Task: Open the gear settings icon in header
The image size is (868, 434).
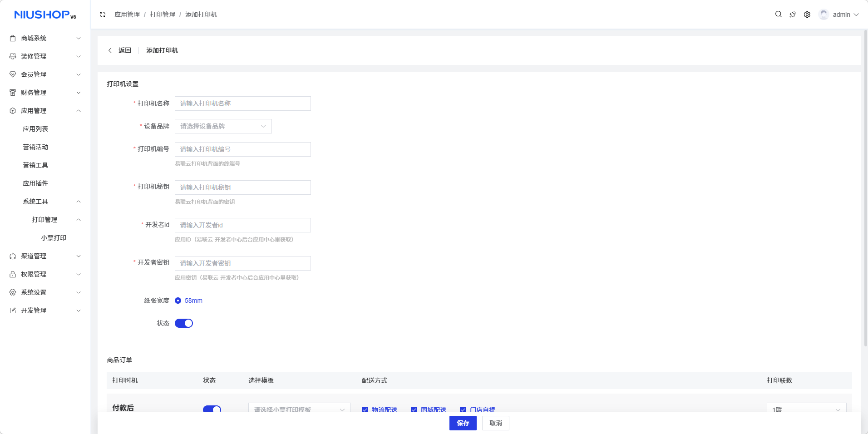Action: click(x=807, y=15)
